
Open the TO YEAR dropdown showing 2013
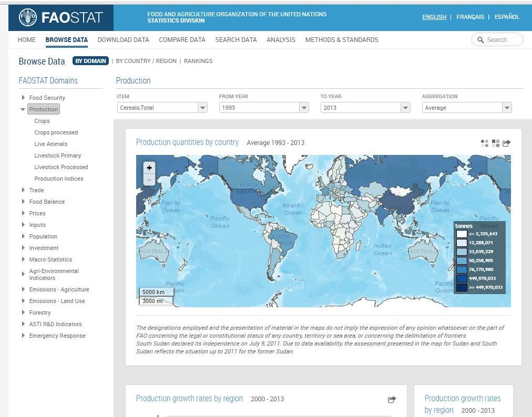365,108
